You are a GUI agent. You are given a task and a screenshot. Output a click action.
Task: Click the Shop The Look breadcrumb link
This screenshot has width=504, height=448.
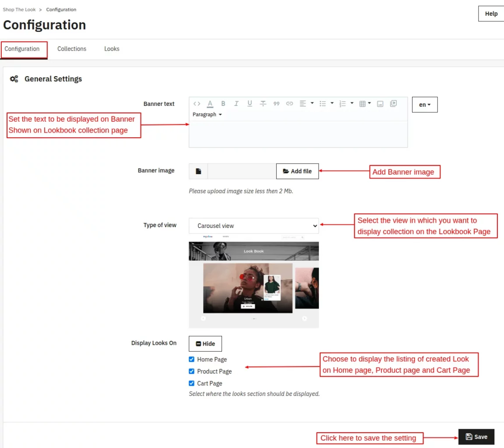coord(19,10)
